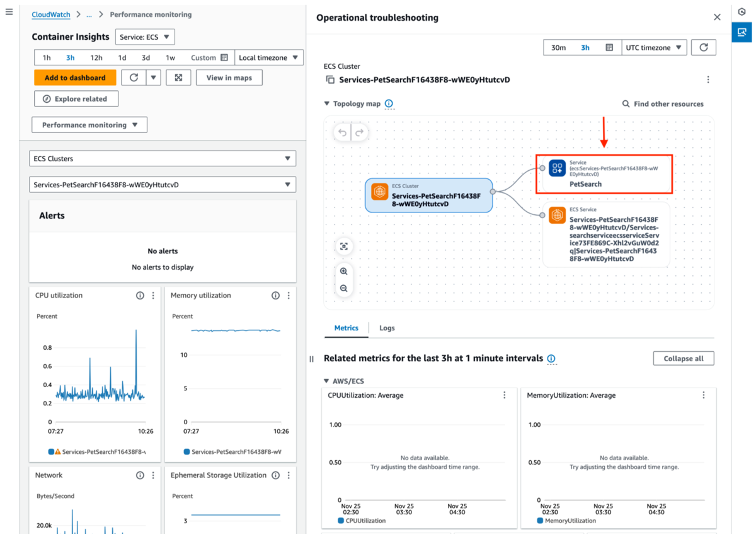Click info icon on Ephemeral Storage Utilization widget
This screenshot has height=534, width=756.
(275, 475)
